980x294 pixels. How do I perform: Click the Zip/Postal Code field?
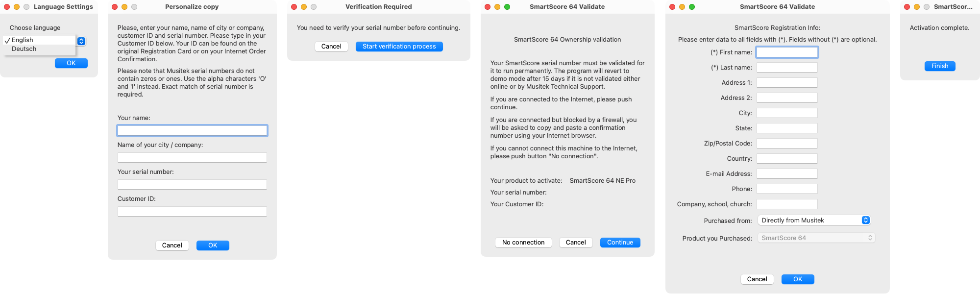787,143
